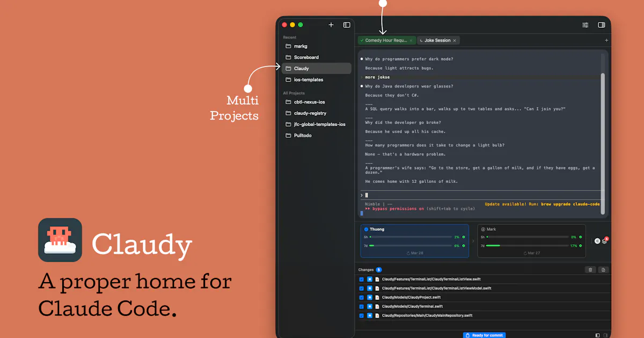The width and height of the screenshot is (644, 338).
Task: Toggle the bottom-left layout icon in the status bar
Action: (x=598, y=335)
